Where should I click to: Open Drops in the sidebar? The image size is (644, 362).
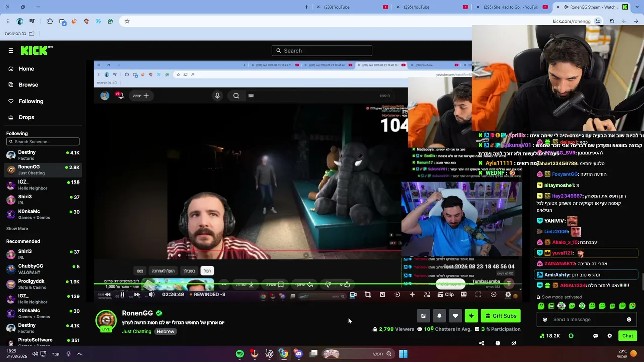pyautogui.click(x=26, y=117)
